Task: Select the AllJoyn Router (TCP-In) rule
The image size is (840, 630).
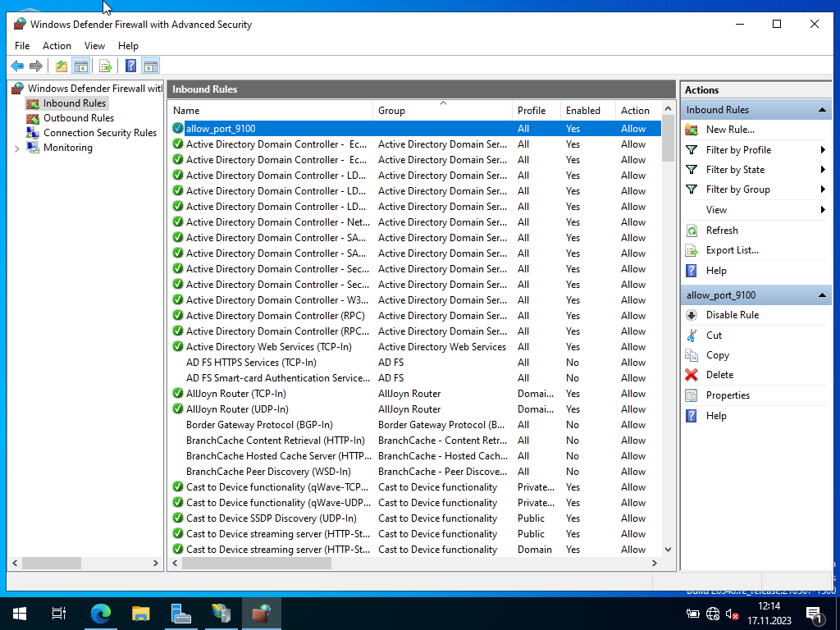Action: pyautogui.click(x=416, y=393)
